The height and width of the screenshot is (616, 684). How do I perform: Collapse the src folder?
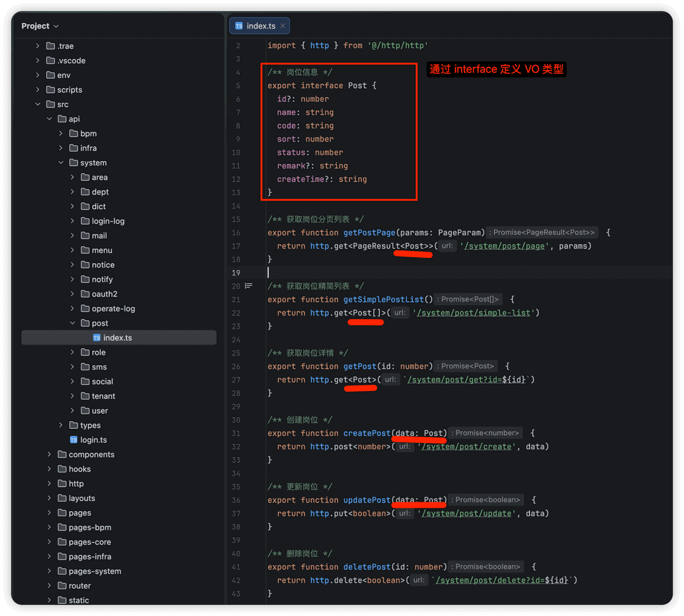[38, 104]
